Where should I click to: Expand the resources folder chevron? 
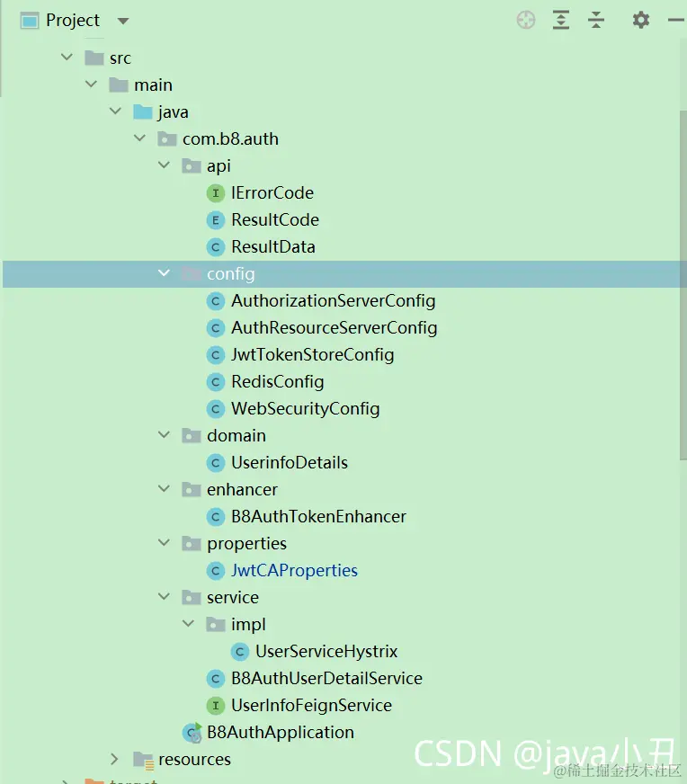point(114,759)
